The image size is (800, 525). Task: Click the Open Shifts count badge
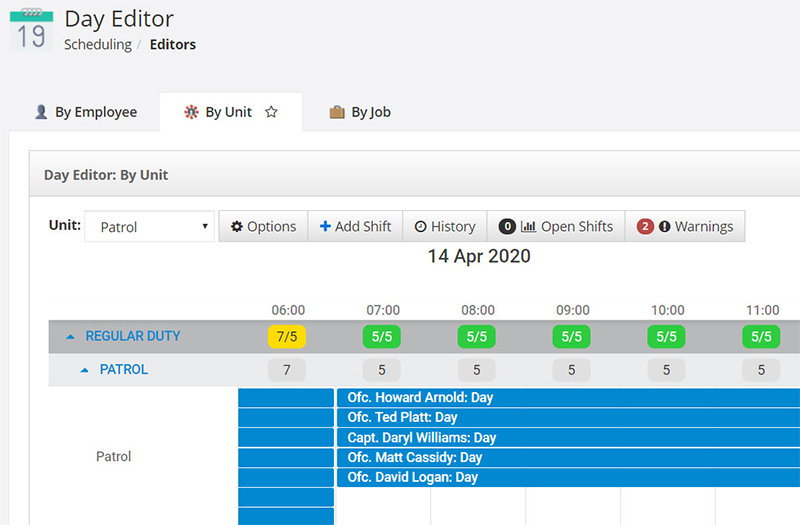point(507,226)
